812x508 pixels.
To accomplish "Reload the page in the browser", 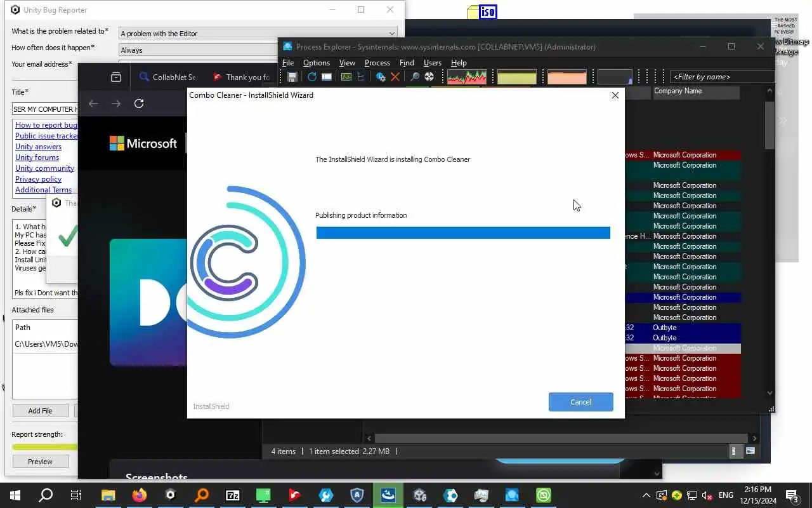I will point(139,104).
